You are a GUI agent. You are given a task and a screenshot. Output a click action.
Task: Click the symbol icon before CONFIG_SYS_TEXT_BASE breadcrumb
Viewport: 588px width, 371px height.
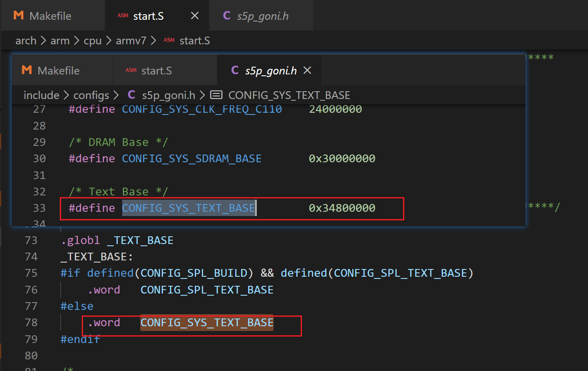pos(217,95)
